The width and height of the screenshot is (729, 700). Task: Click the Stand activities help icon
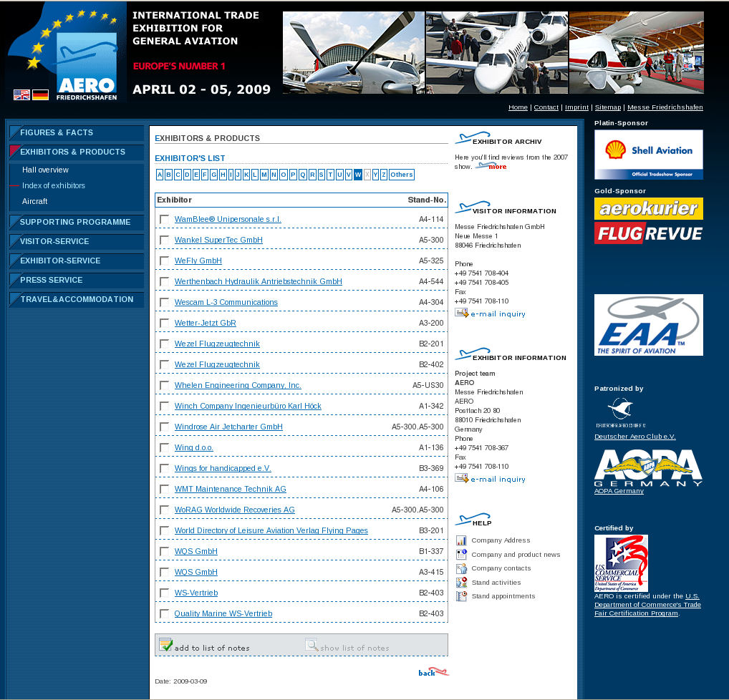point(461,582)
